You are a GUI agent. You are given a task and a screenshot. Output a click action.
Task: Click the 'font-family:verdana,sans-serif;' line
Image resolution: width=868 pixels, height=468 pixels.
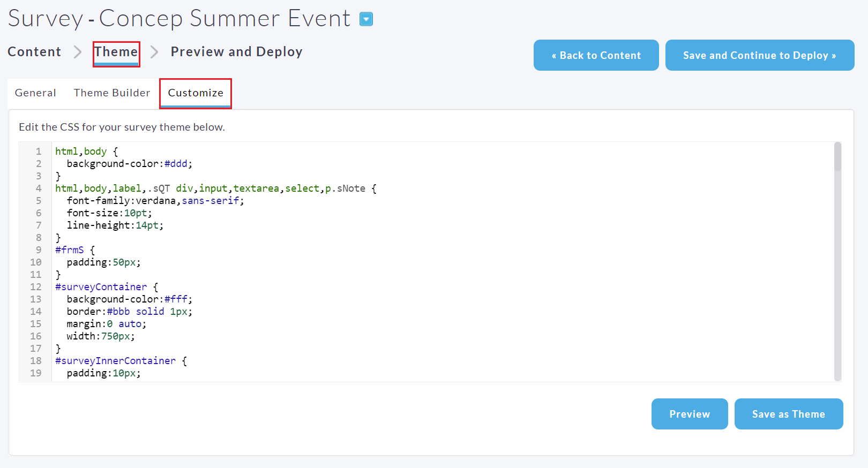[x=155, y=201]
